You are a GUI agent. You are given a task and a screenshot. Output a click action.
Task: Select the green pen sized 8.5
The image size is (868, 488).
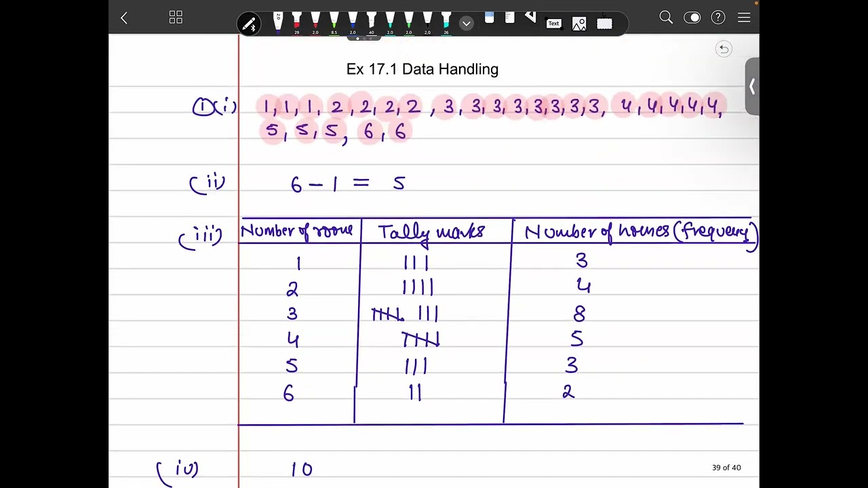pos(334,23)
